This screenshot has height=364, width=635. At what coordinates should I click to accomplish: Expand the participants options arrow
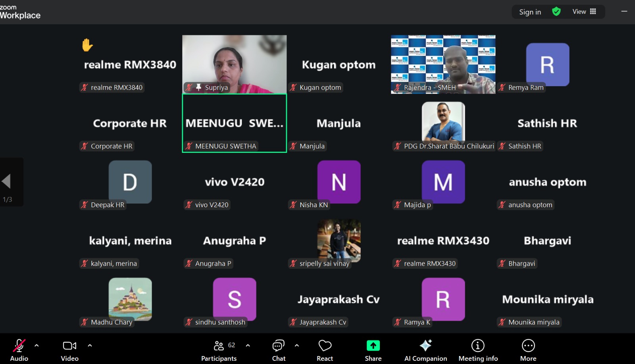[x=248, y=345]
